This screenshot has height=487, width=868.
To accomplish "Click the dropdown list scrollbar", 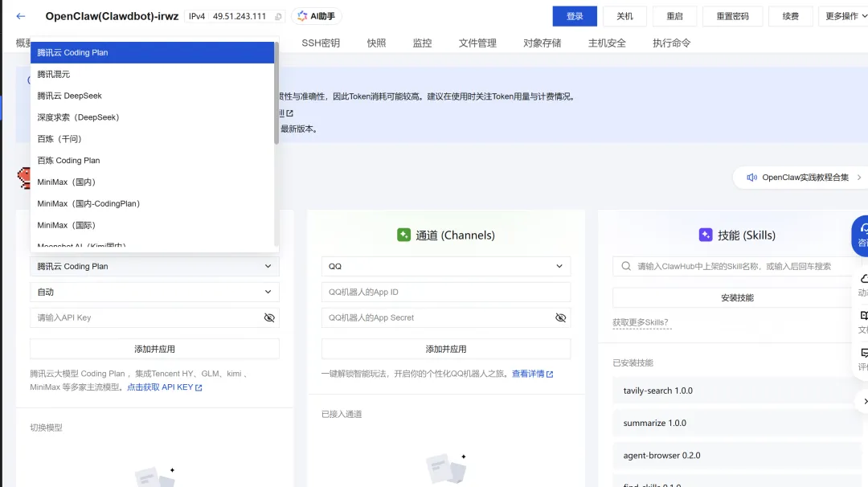I will point(276,94).
